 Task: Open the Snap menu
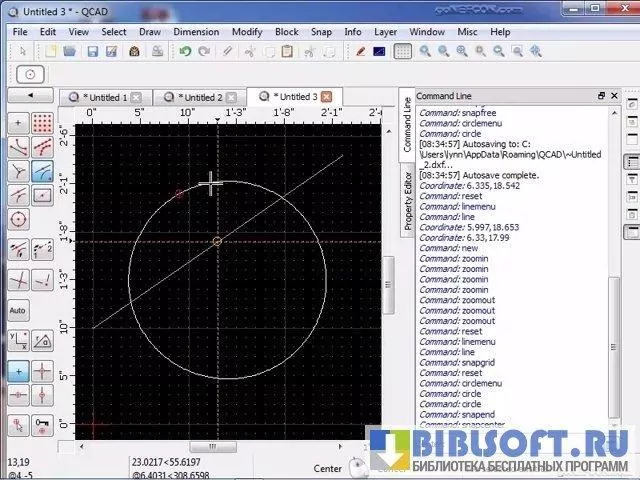[321, 32]
